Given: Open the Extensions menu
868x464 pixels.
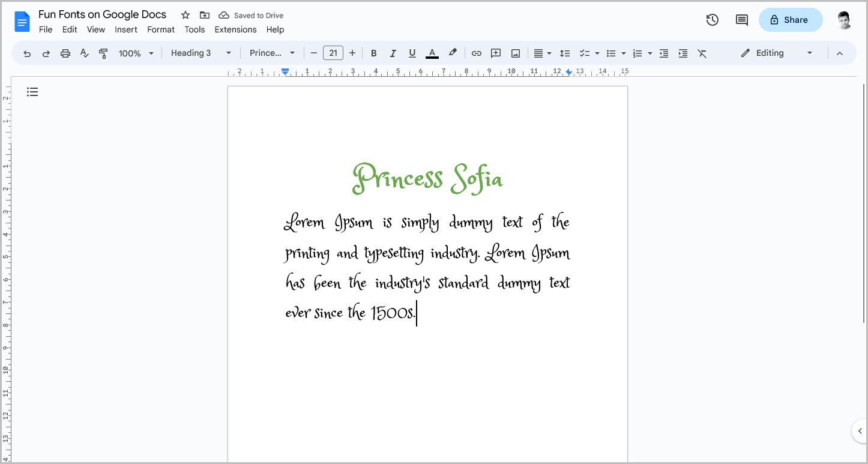Looking at the screenshot, I should (x=235, y=29).
